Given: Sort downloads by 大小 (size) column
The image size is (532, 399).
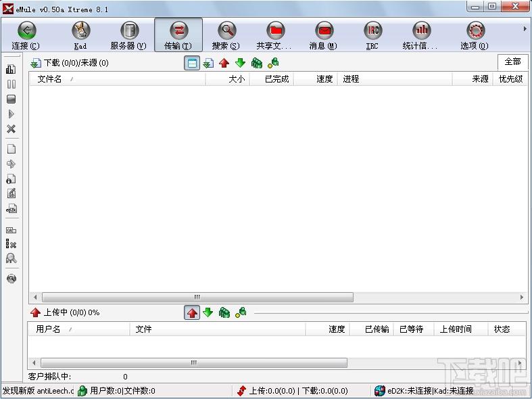Looking at the screenshot, I should point(228,79).
